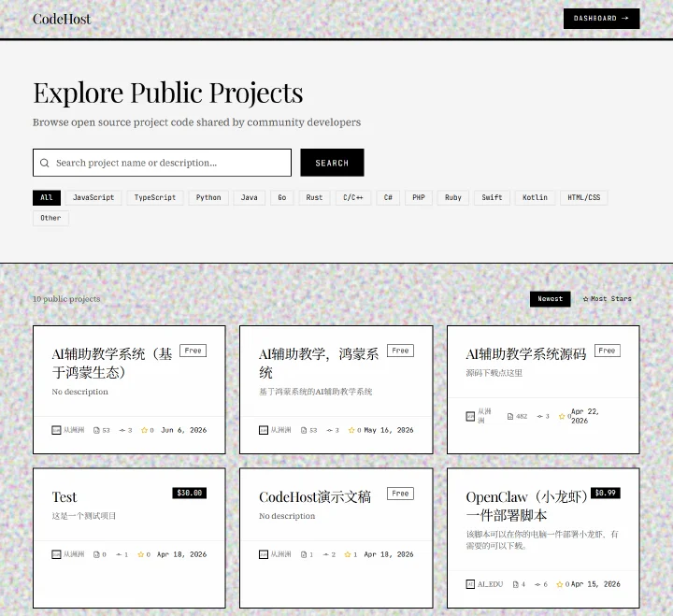
Task: Click file icon showing 482 files
Action: coord(510,416)
